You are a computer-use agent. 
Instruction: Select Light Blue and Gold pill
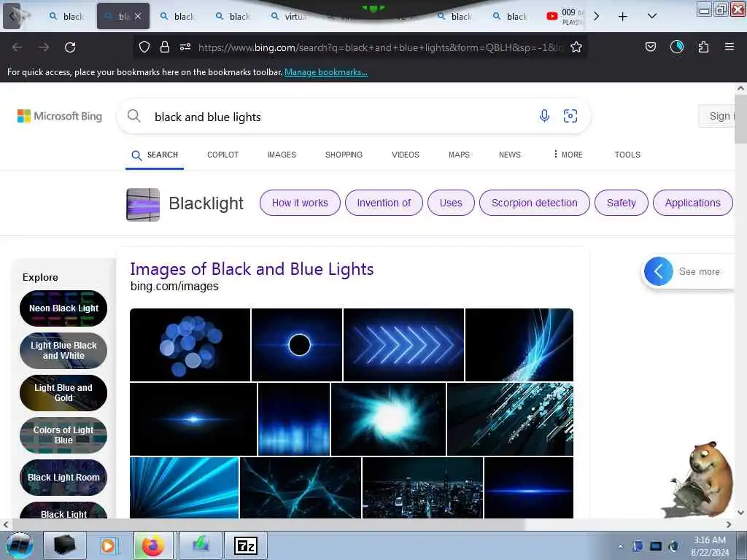(63, 393)
